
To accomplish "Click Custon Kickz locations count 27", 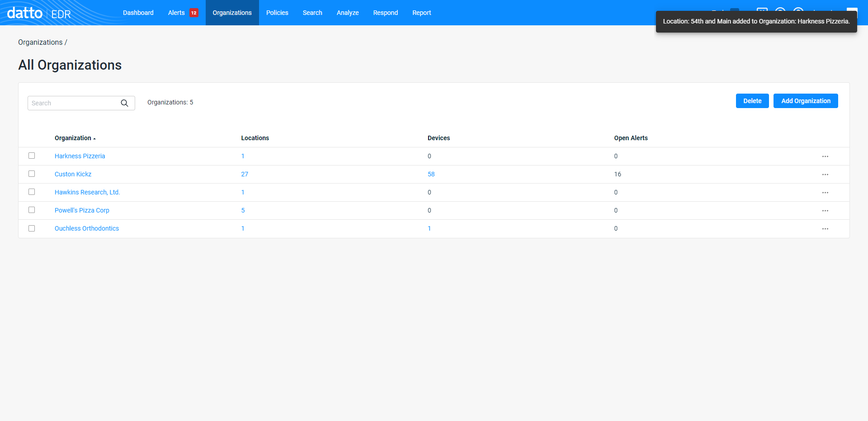I will (245, 174).
